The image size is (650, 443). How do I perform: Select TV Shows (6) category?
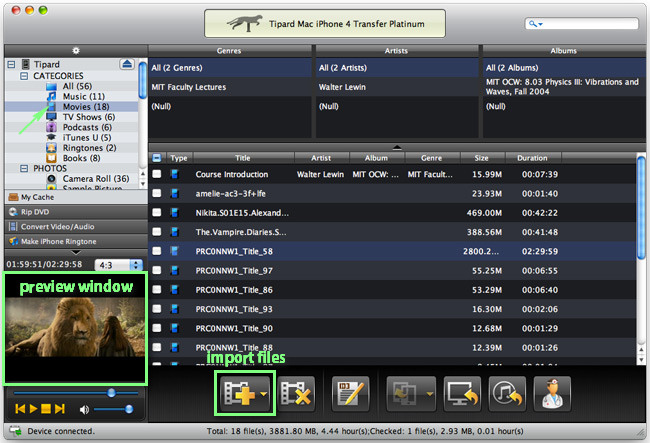click(89, 117)
